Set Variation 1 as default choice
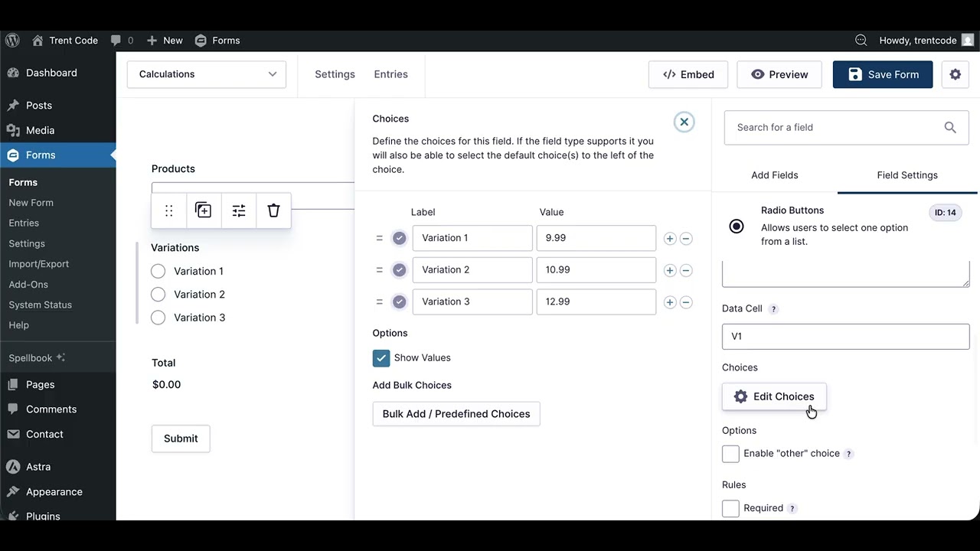980x551 pixels. pyautogui.click(x=399, y=238)
